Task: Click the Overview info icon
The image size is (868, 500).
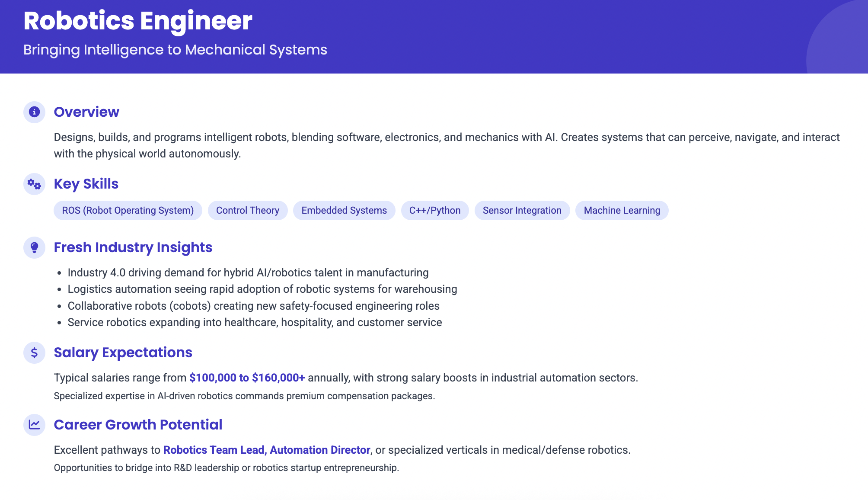Action: click(34, 112)
